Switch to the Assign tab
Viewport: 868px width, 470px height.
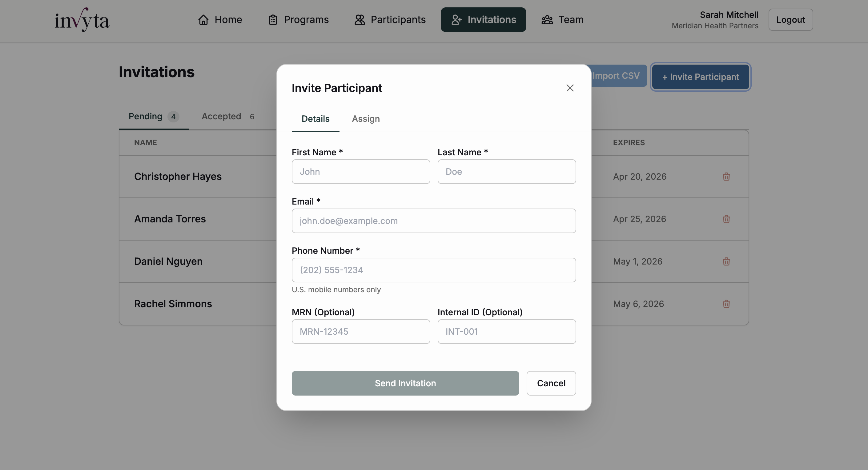coord(366,119)
